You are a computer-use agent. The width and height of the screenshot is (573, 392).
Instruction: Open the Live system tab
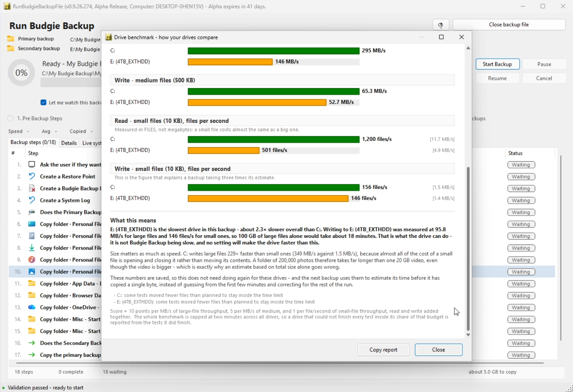tap(91, 143)
